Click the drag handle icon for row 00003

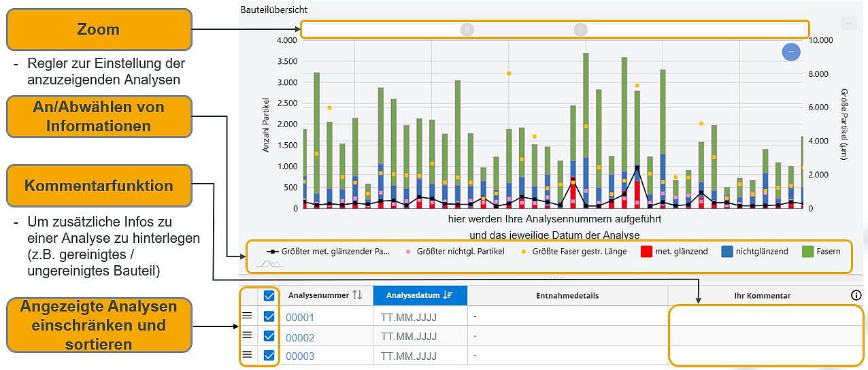point(248,354)
